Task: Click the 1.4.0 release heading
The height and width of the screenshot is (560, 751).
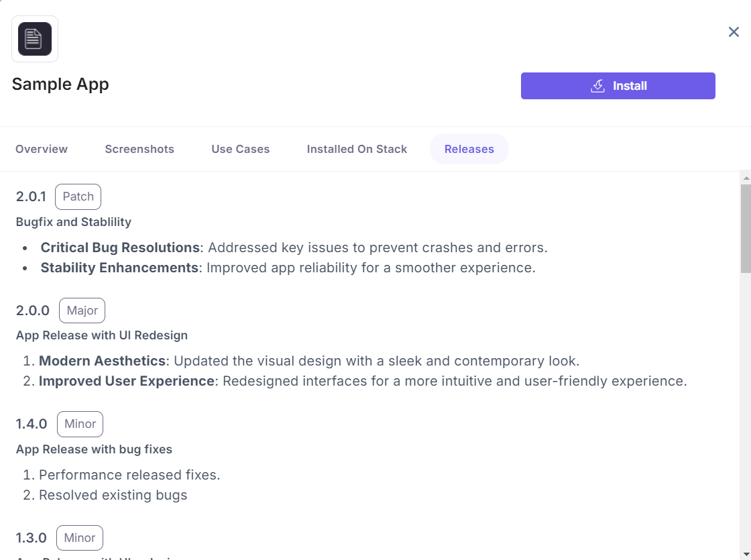Action: 30,424
